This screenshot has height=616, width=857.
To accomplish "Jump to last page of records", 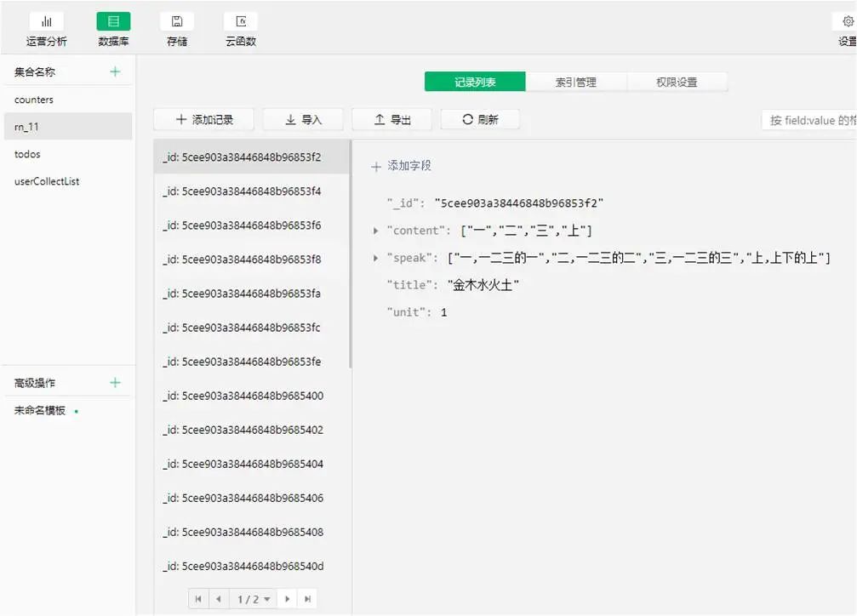I will coord(308,599).
